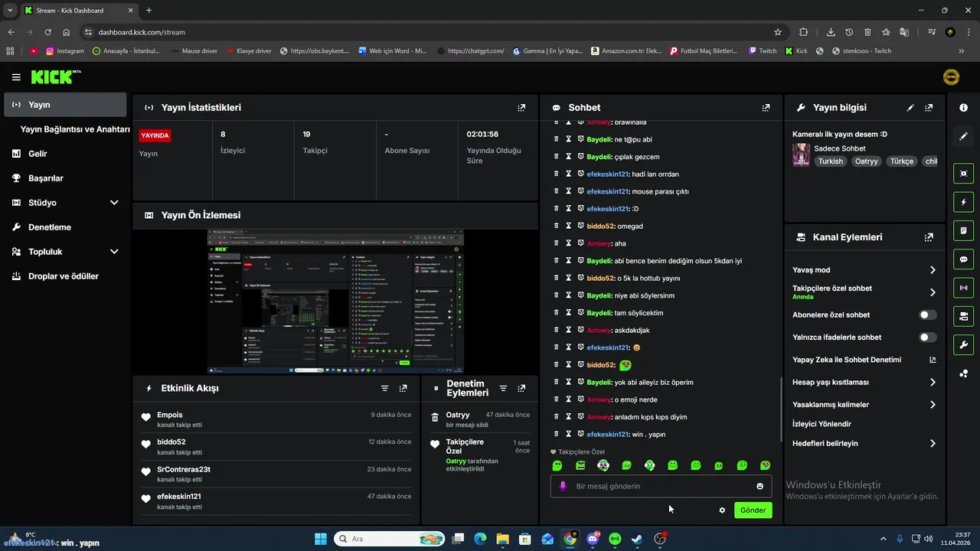
Task: Click the info icon in right sidebar
Action: [964, 108]
